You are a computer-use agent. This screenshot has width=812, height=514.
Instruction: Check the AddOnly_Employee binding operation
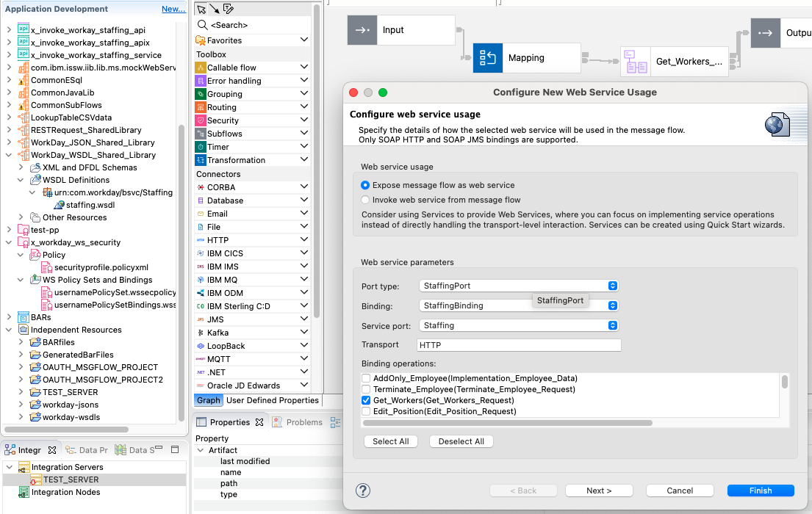tap(366, 378)
